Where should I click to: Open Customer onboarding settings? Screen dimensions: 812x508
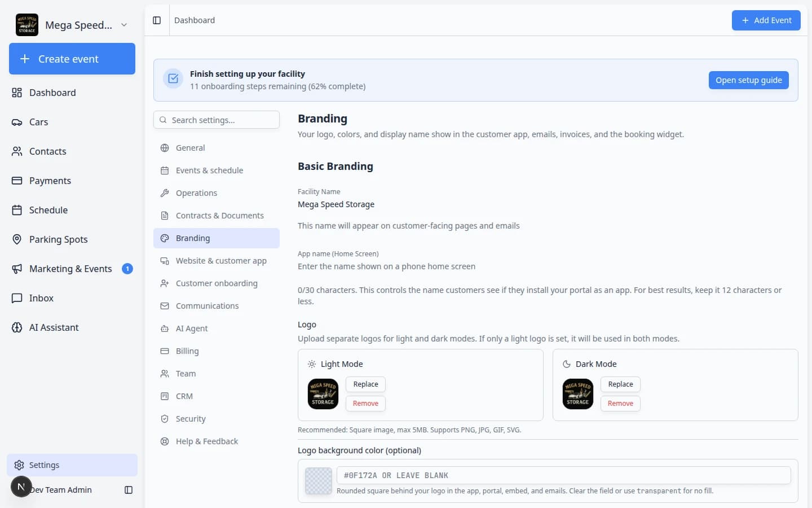(x=217, y=283)
